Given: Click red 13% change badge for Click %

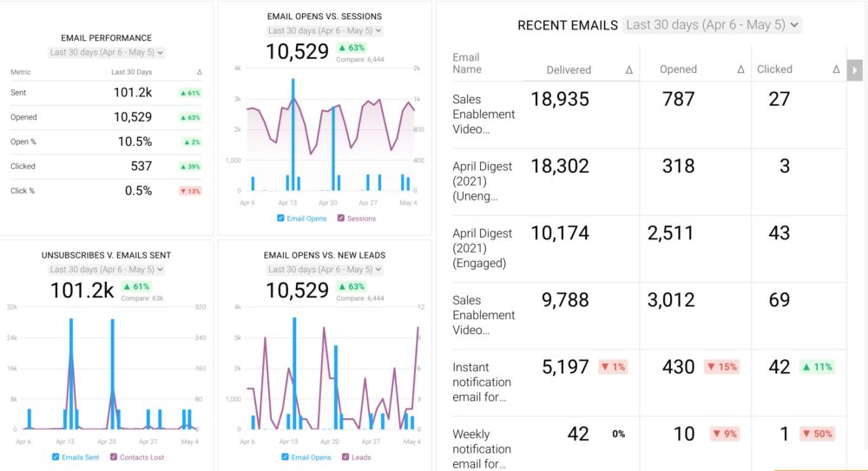Looking at the screenshot, I should point(190,191).
